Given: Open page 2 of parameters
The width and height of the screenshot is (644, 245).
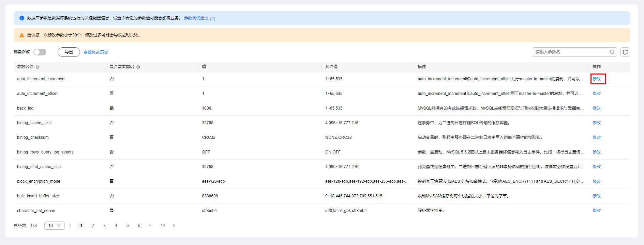Looking at the screenshot, I should (93, 226).
